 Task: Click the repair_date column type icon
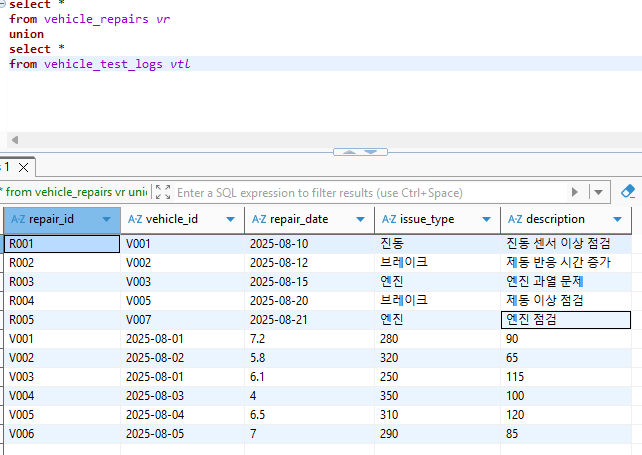[259, 219]
